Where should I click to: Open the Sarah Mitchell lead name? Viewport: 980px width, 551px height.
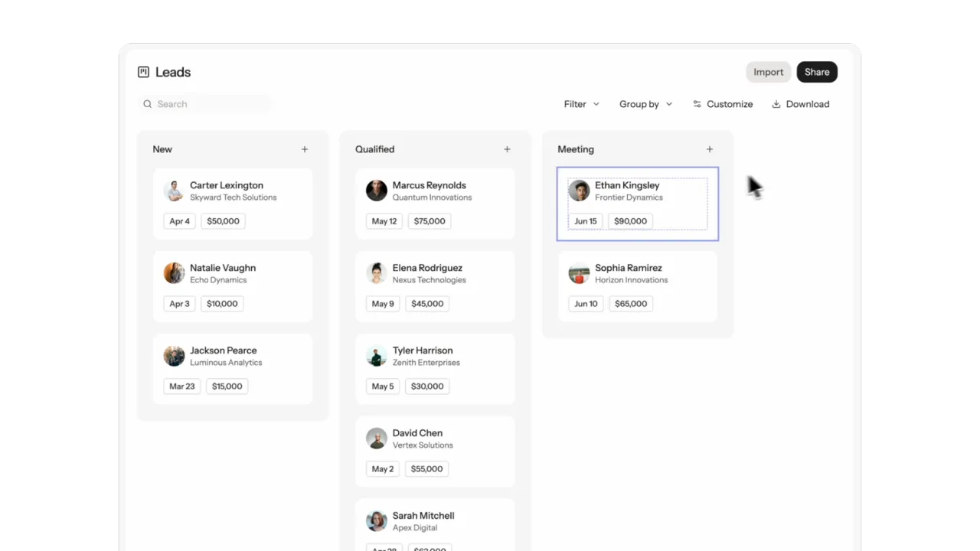[423, 516]
